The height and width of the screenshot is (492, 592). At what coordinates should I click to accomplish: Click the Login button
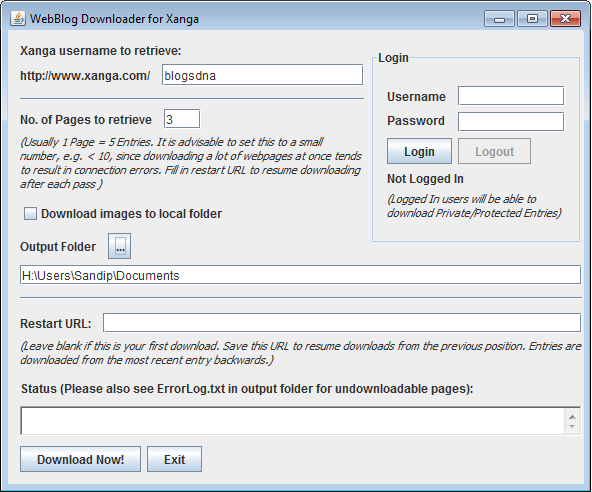click(x=419, y=151)
